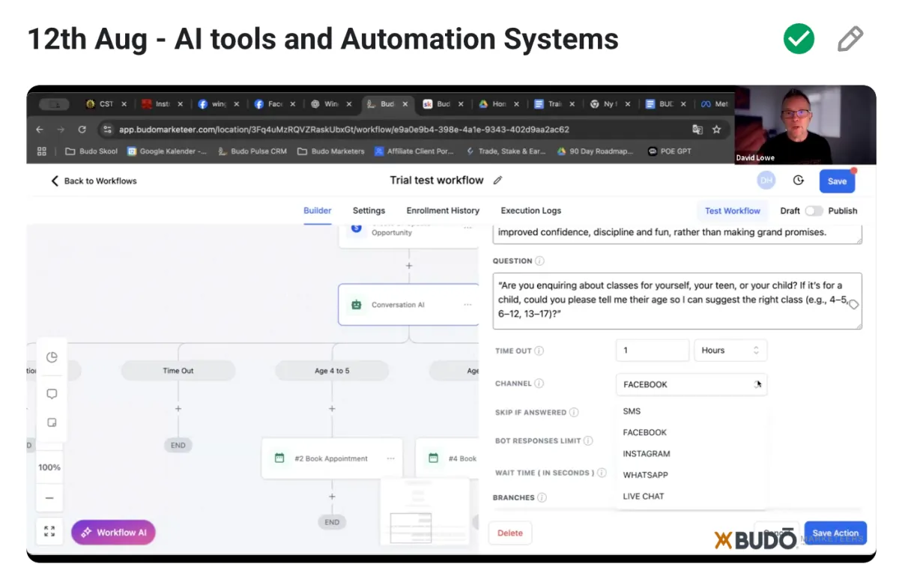Open the Conversation AI robot step icon
Viewport: 899px width, 588px height.
357,305
